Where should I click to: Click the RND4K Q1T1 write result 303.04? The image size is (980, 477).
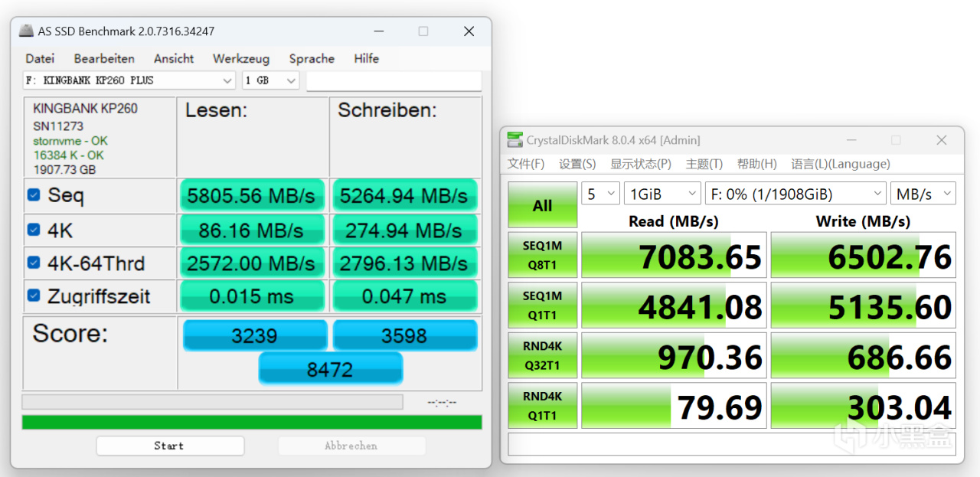pyautogui.click(x=864, y=407)
